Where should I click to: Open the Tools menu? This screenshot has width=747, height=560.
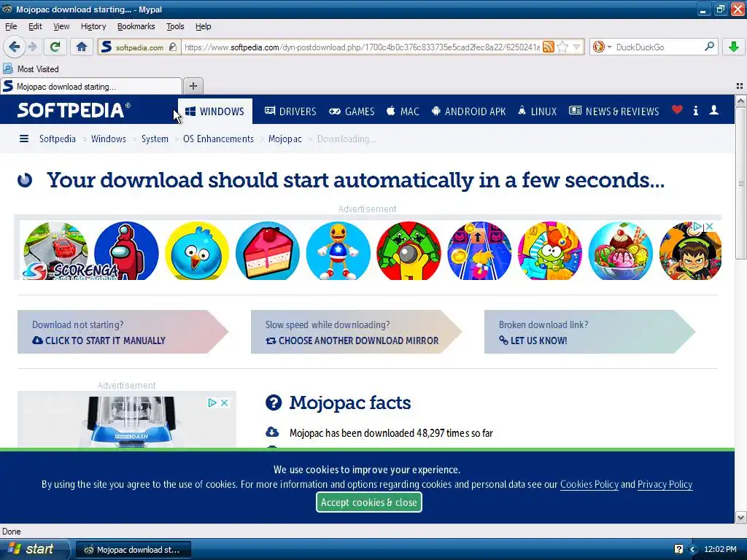[175, 26]
